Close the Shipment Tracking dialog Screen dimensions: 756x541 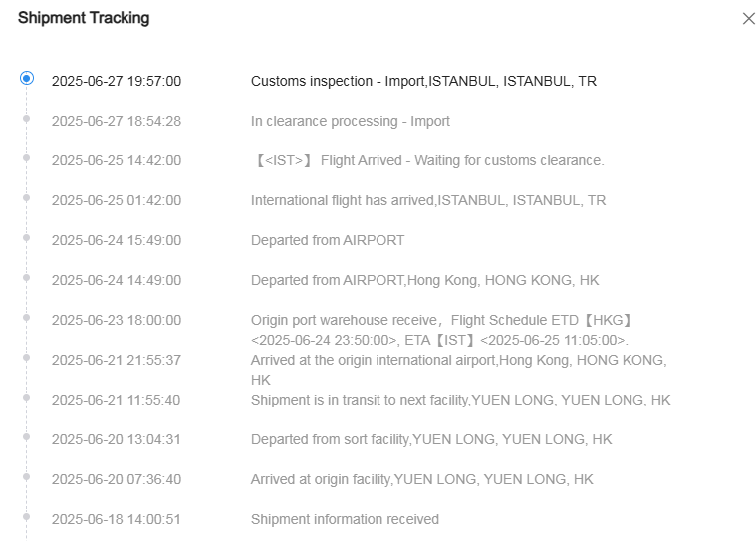748,18
